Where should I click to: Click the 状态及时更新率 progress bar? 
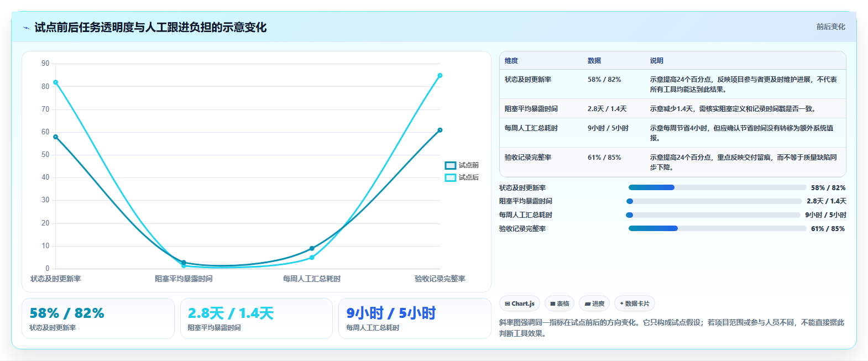click(x=717, y=187)
